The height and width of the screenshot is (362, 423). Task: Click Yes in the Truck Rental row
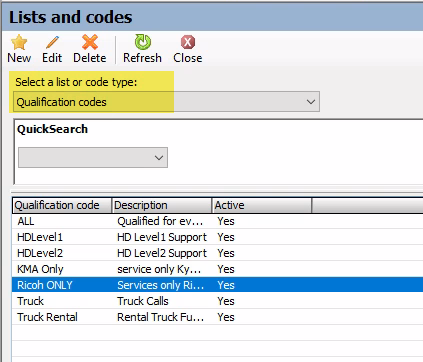226,317
